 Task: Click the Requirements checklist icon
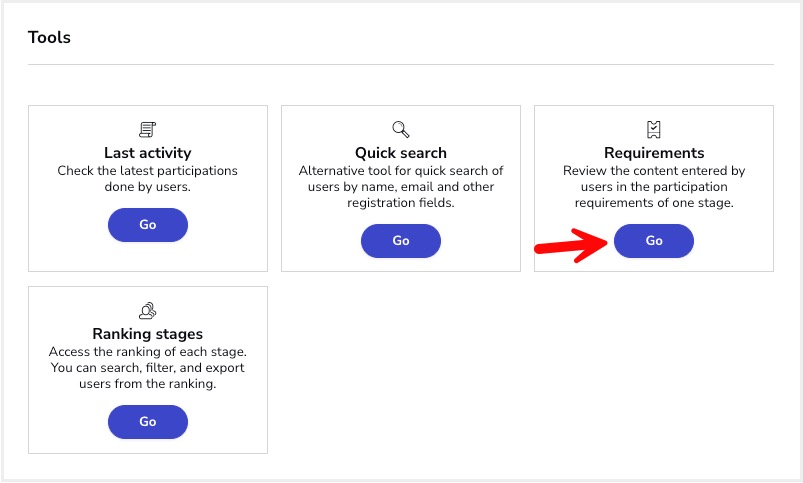[x=653, y=130]
